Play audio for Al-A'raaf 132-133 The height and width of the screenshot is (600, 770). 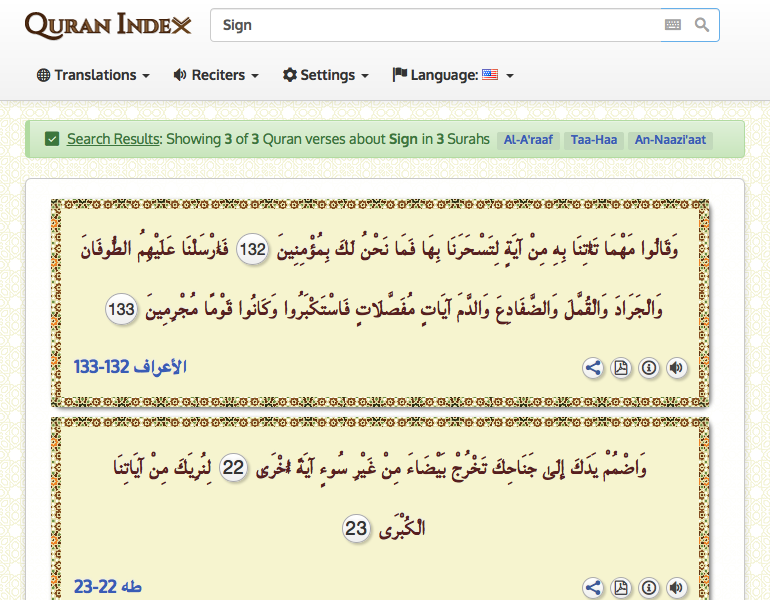click(x=677, y=368)
